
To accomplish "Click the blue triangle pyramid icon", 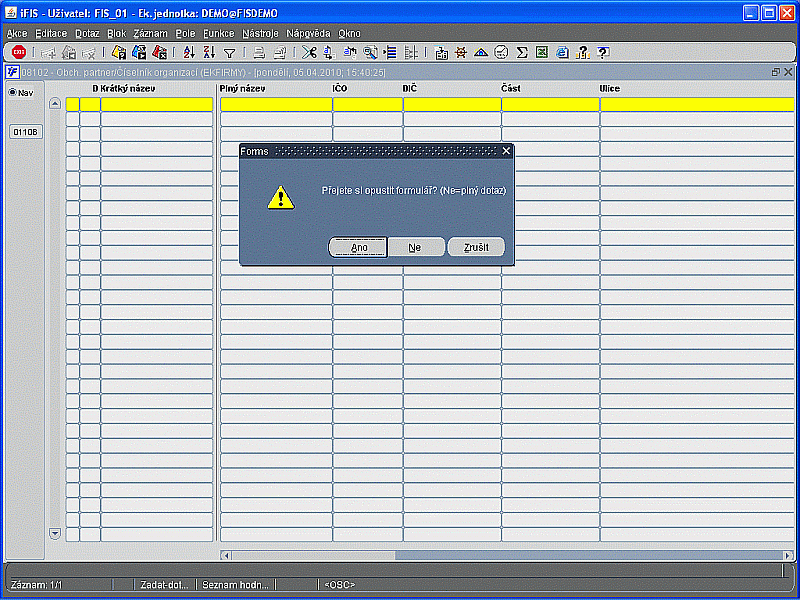I will [481, 52].
